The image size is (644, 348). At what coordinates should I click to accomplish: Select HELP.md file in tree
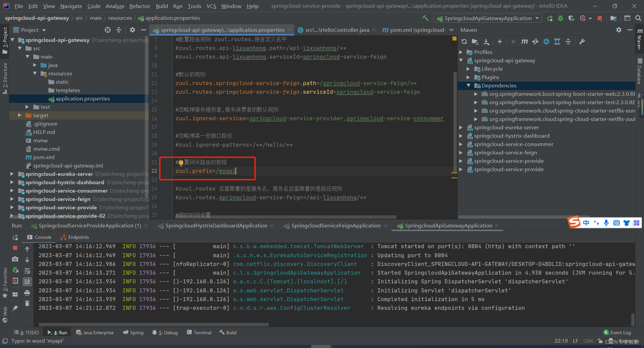[44, 132]
